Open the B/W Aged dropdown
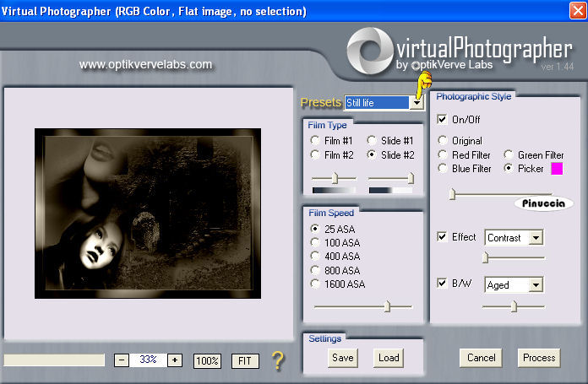 coord(536,285)
